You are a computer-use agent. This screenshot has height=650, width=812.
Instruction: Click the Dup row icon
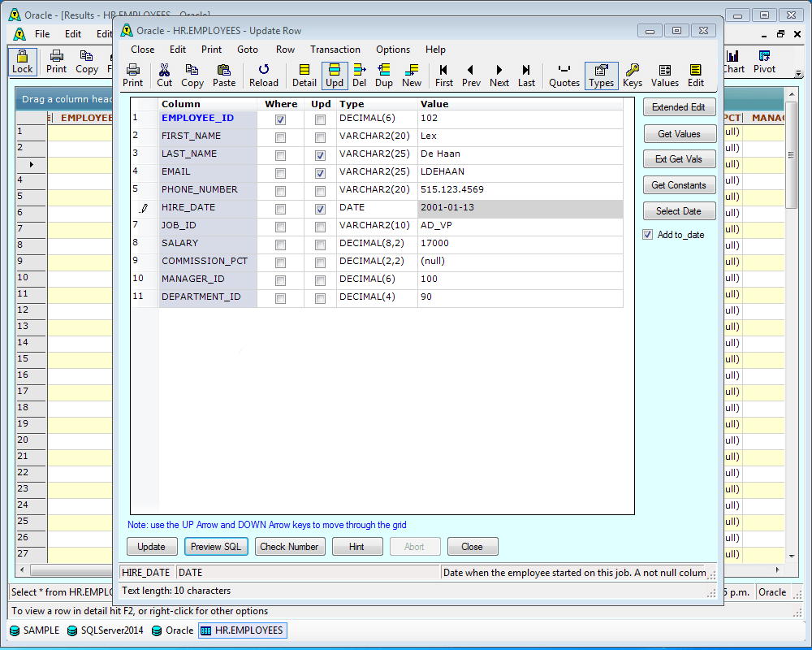384,76
